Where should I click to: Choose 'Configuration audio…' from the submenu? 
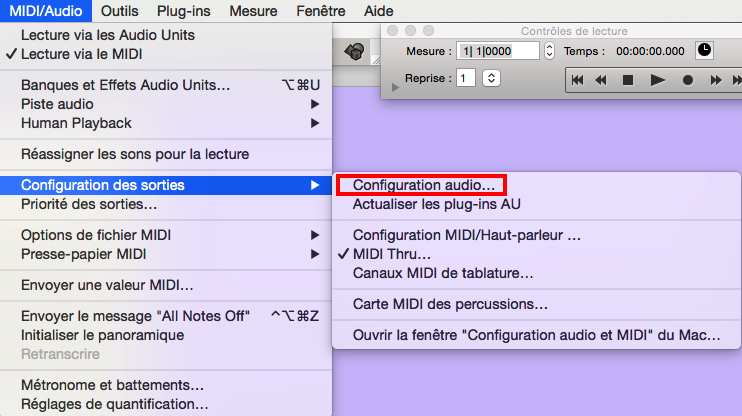(x=423, y=185)
